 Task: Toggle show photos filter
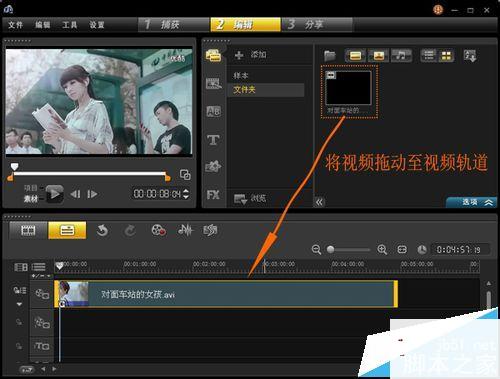pyautogui.click(x=378, y=55)
